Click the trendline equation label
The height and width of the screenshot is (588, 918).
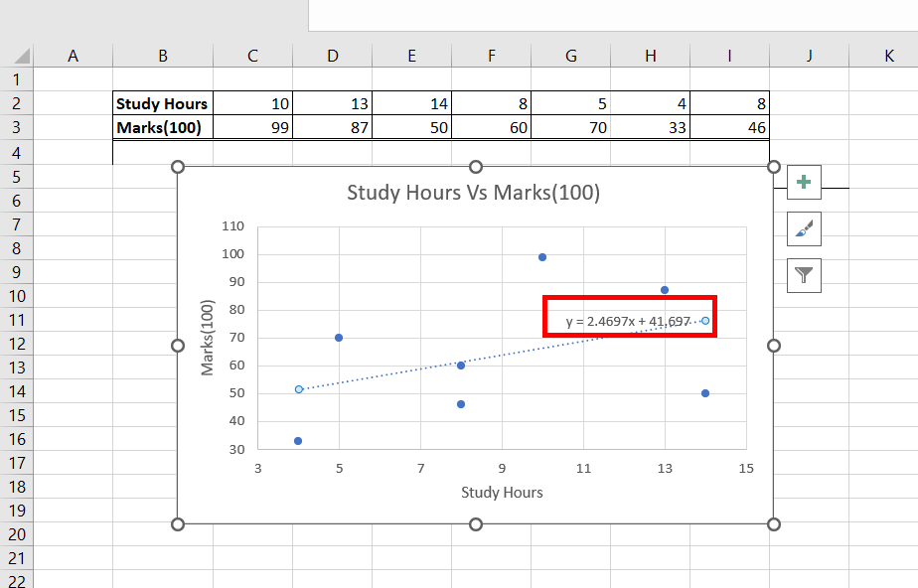(x=628, y=321)
